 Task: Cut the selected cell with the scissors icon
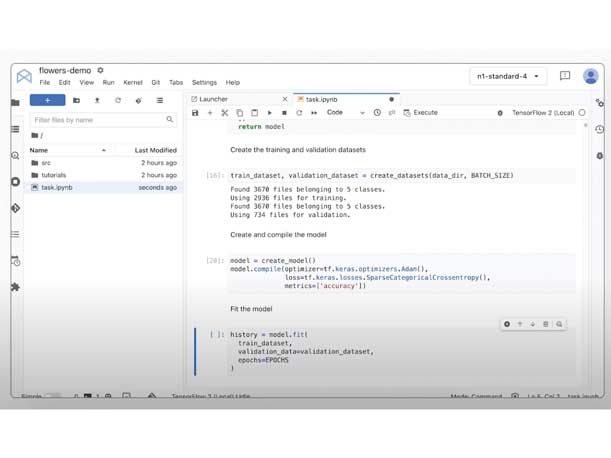tap(225, 113)
